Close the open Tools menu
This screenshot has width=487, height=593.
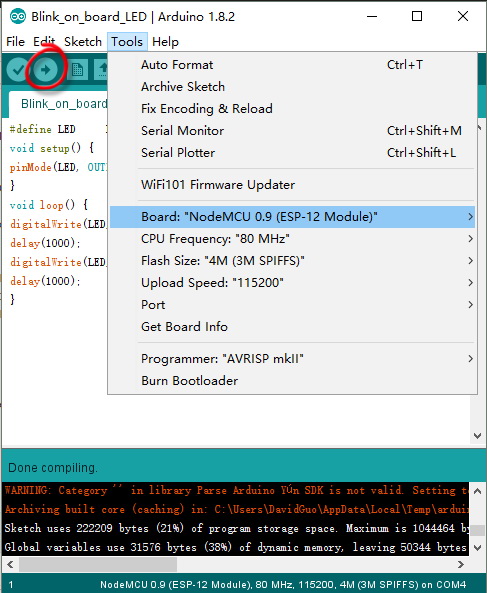pyautogui.click(x=127, y=42)
